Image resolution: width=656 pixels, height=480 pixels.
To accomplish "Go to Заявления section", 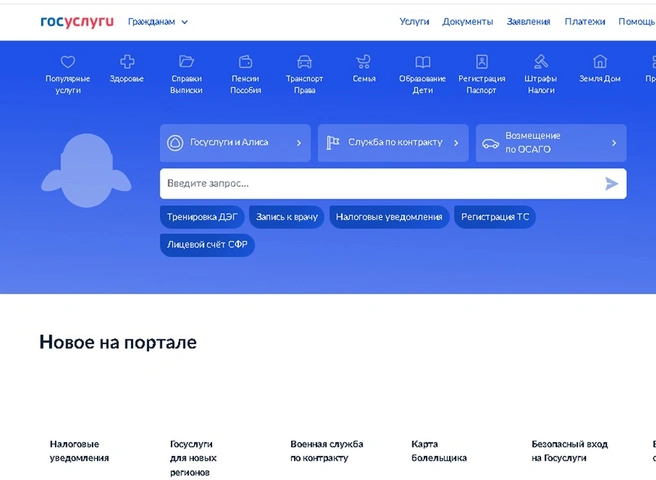I will tap(528, 22).
